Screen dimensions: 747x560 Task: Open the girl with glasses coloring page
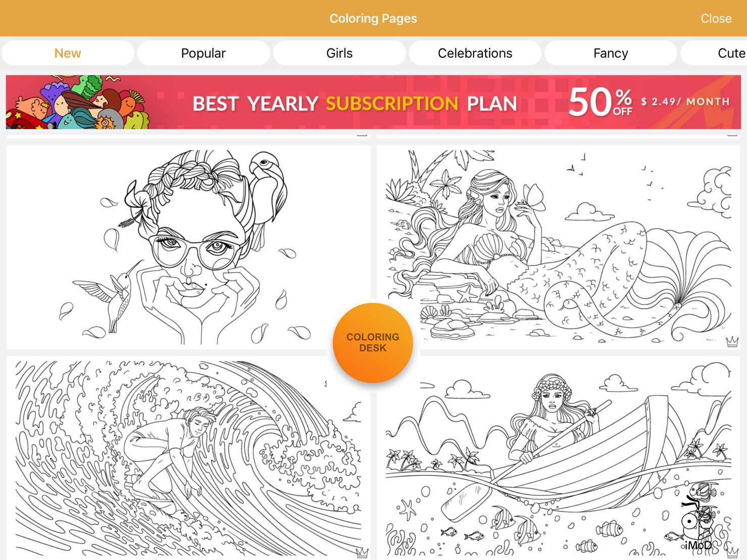click(188, 247)
